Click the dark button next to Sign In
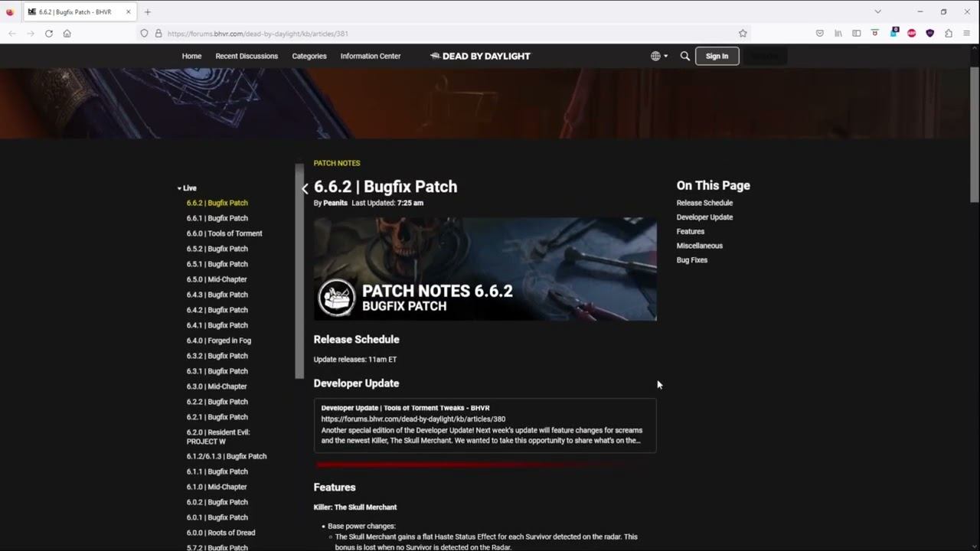980x551 pixels. point(765,56)
